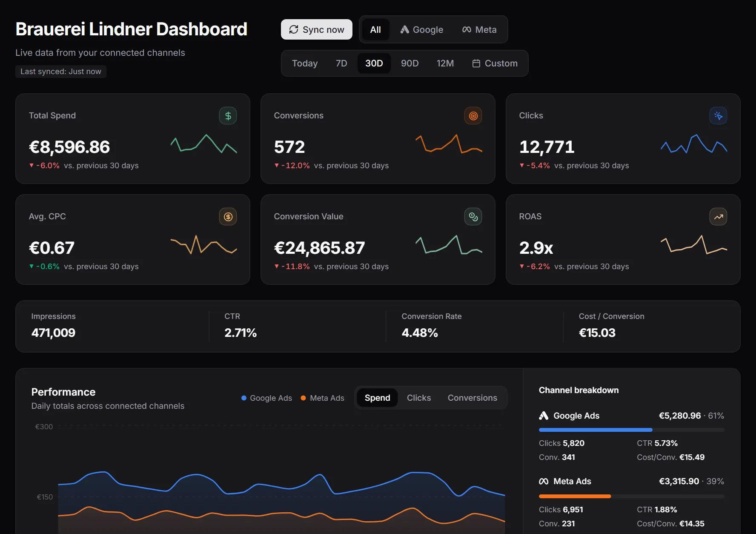Click the Conversion Value sparkline chart
The image size is (756, 534).
click(449, 245)
